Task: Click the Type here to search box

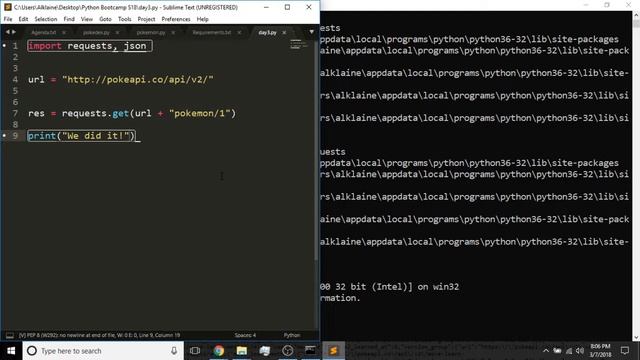Action: (102, 351)
